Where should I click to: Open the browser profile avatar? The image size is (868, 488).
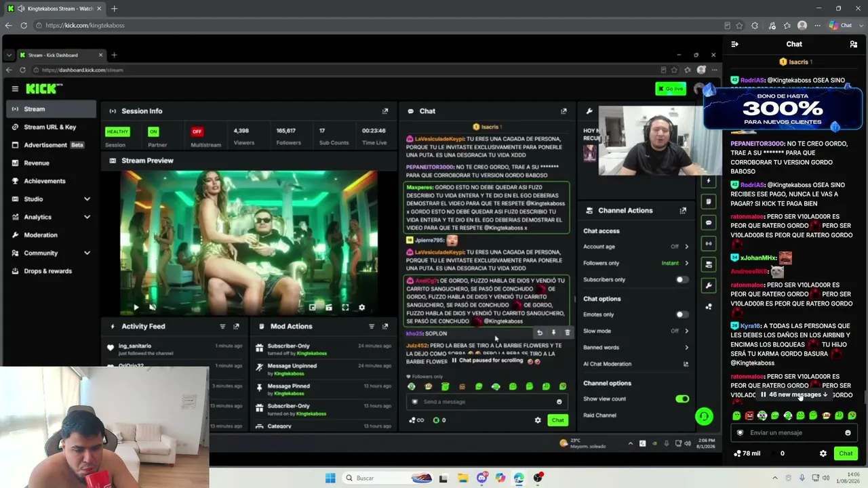point(802,26)
